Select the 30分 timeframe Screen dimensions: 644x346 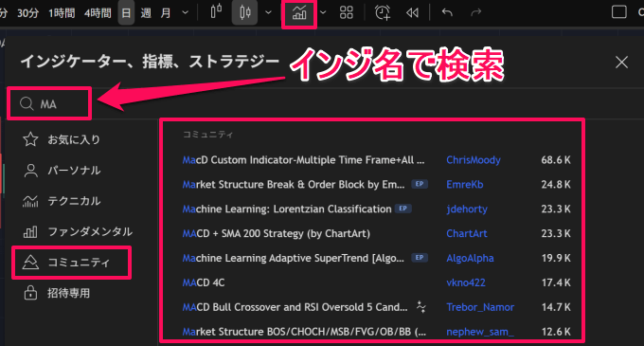click(27, 13)
